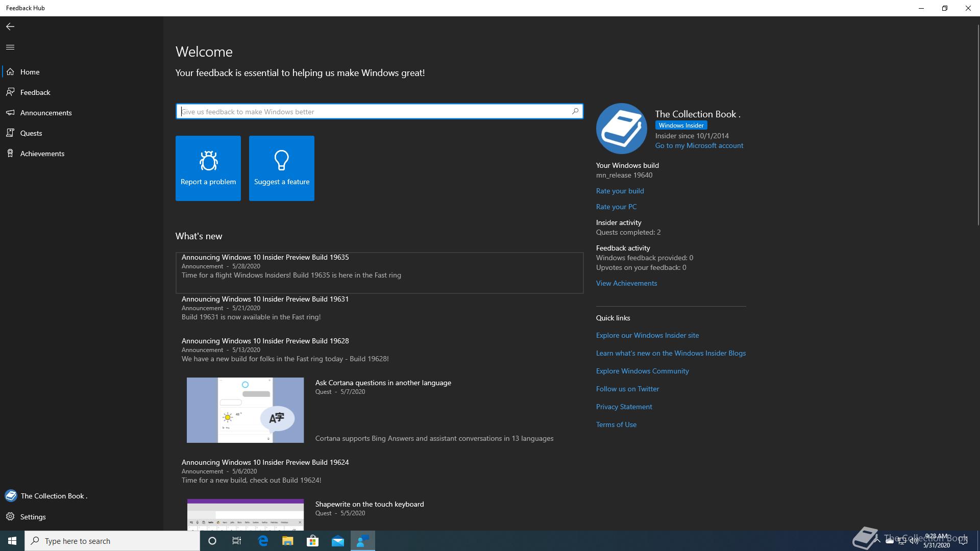The width and height of the screenshot is (980, 551).
Task: Click the taskbar search box
Action: click(x=112, y=541)
